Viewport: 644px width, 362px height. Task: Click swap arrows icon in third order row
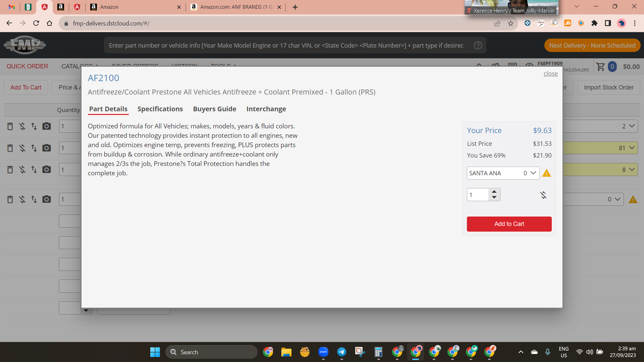pos(34,170)
